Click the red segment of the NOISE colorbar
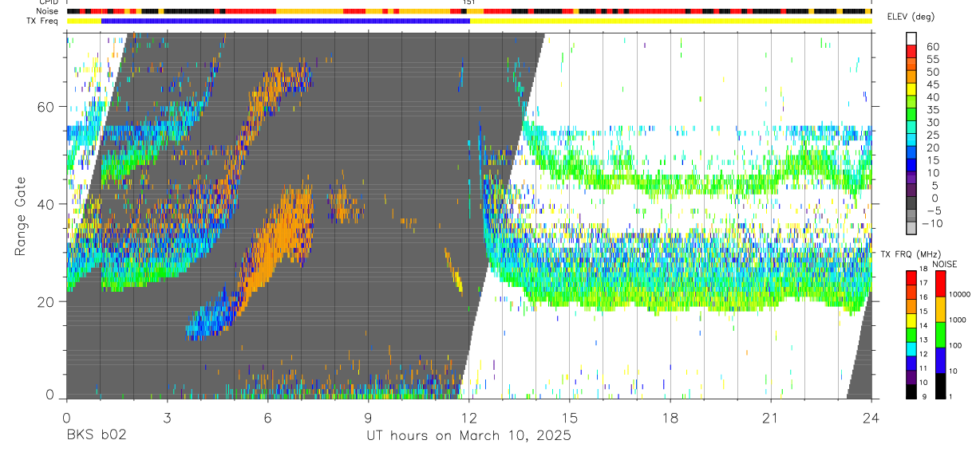980x452 pixels. pos(941,284)
